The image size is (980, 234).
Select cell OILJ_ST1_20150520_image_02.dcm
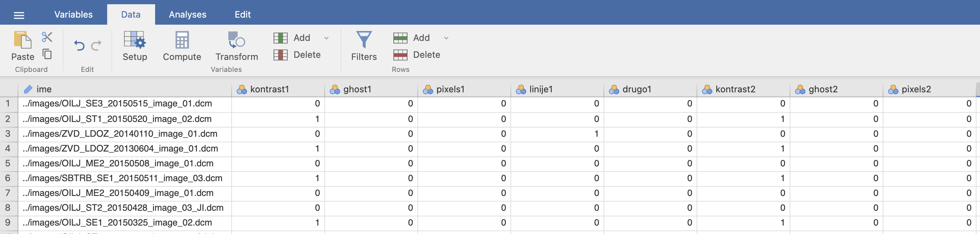coord(125,119)
